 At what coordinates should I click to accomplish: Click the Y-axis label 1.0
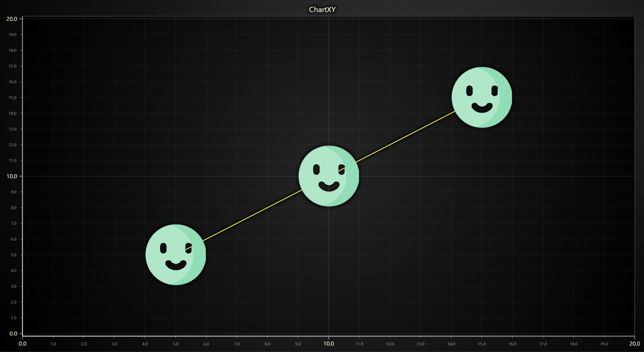tap(14, 318)
